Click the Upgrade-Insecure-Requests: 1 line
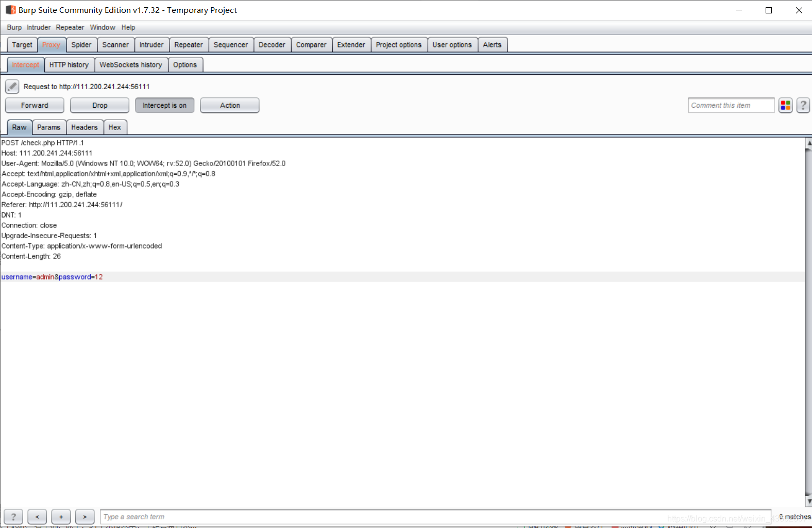The width and height of the screenshot is (812, 528). (x=49, y=236)
